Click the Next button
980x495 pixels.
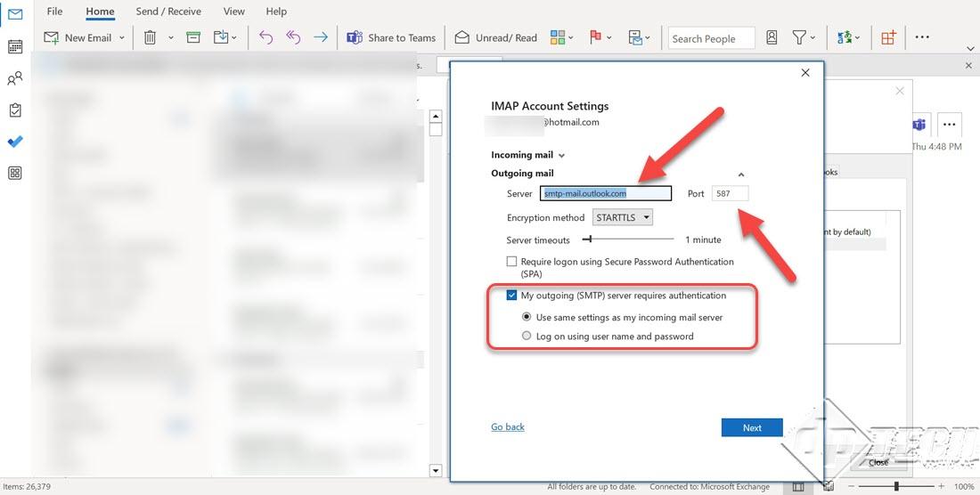[752, 427]
